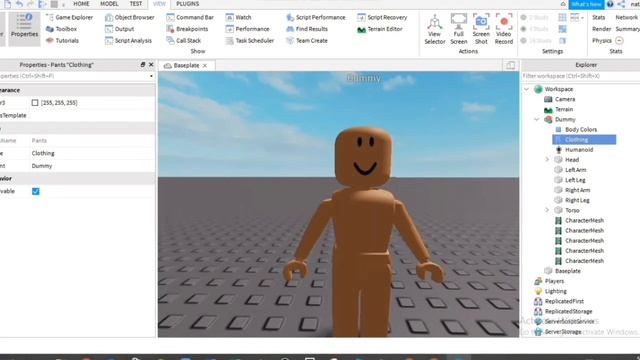The height and width of the screenshot is (360, 640).
Task: Switch to the VIEW ribbon tab
Action: 159,4
